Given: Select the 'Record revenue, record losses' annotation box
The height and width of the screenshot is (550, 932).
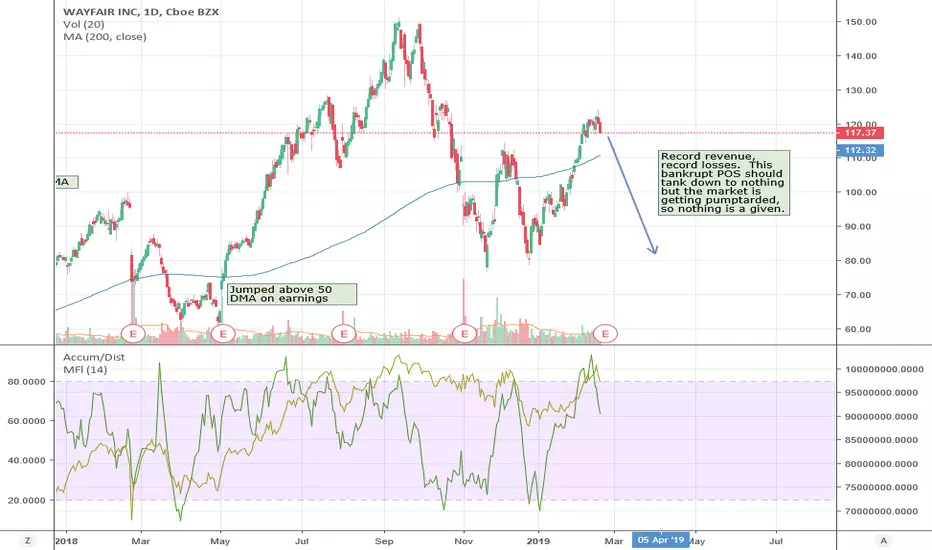Looking at the screenshot, I should [724, 183].
